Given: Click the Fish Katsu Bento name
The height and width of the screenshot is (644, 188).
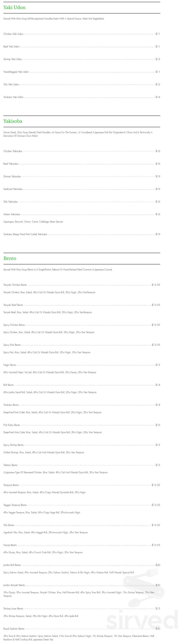Looking at the screenshot, I should tap(12, 425).
